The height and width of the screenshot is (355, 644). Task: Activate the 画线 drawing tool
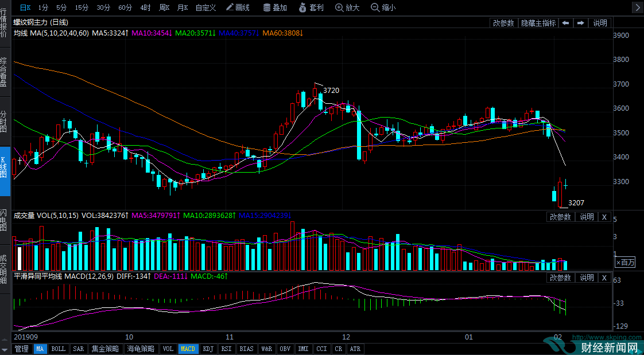tap(238, 7)
